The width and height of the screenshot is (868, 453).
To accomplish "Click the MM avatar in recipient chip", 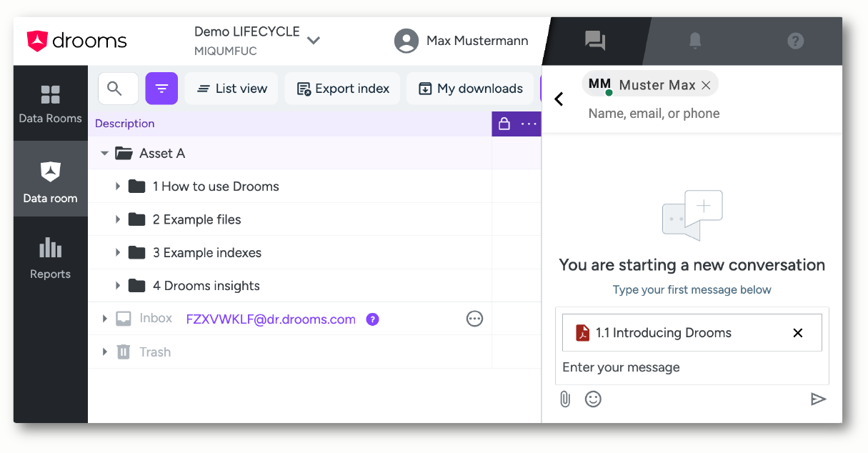I will (600, 85).
